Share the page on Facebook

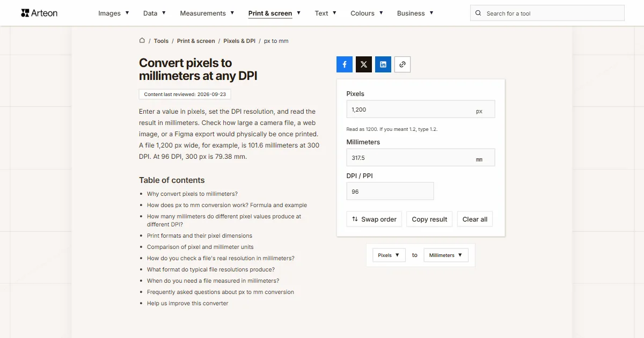click(x=345, y=64)
